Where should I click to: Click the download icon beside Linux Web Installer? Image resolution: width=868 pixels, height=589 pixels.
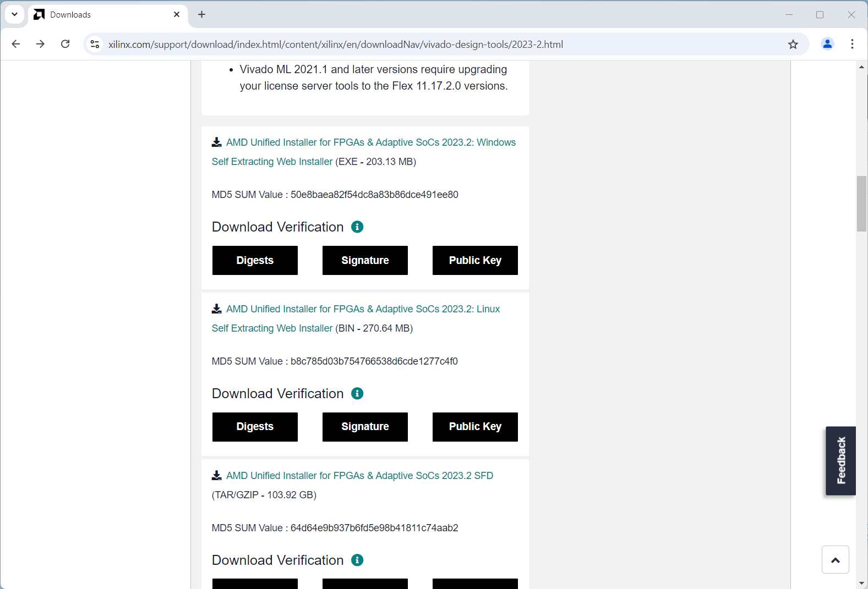(x=217, y=309)
